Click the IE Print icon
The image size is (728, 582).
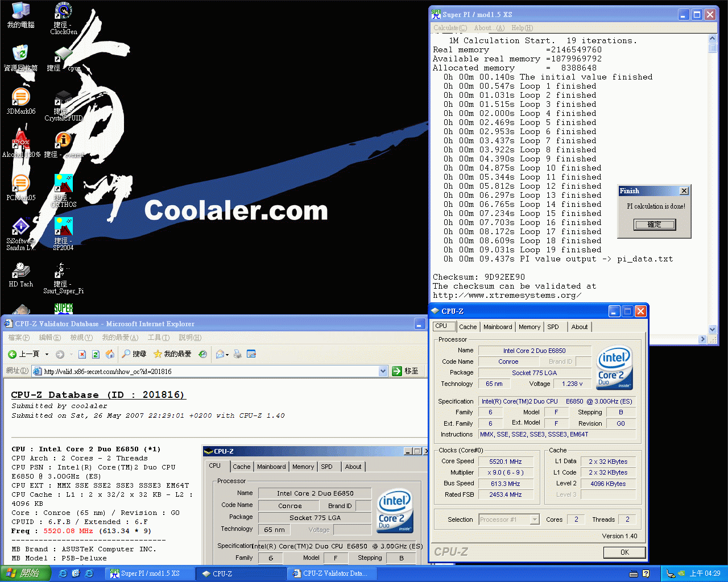[x=238, y=354]
